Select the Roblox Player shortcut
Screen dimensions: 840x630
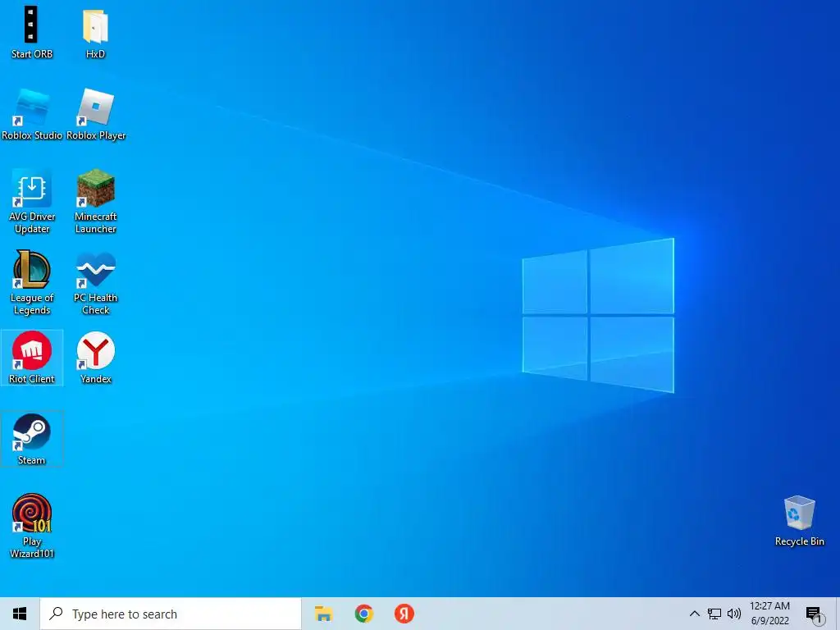point(96,115)
